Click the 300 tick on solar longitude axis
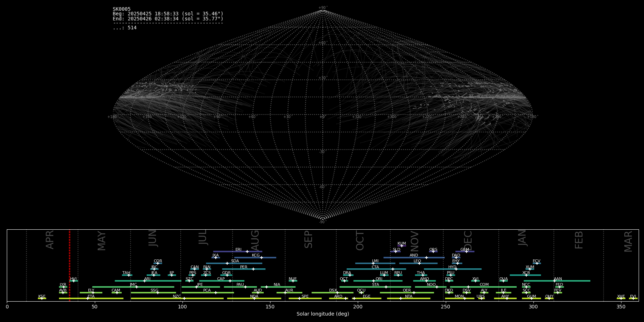This screenshot has width=644, height=322. click(533, 307)
